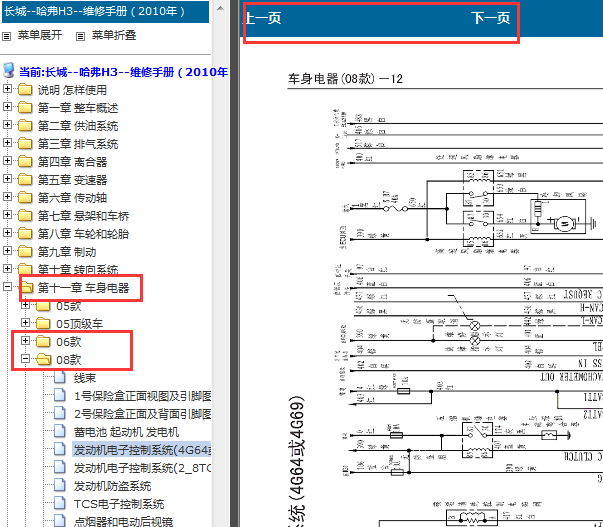The image size is (603, 527).
Task: Open 发动机电子控制系统(2_8TC page
Action: point(142,468)
